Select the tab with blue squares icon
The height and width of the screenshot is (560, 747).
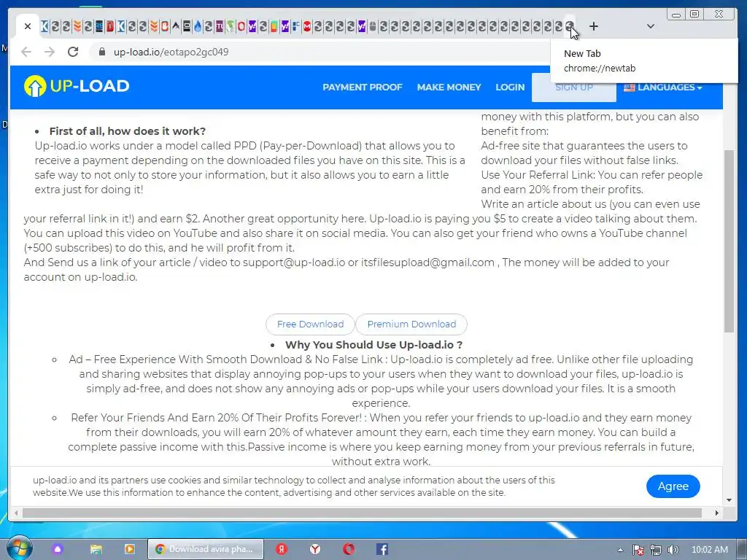[296, 26]
